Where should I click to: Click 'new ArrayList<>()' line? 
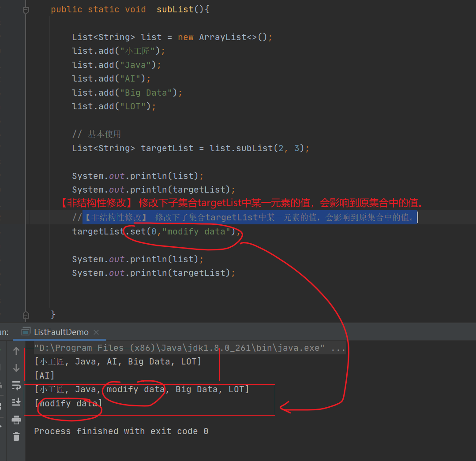[x=172, y=37]
